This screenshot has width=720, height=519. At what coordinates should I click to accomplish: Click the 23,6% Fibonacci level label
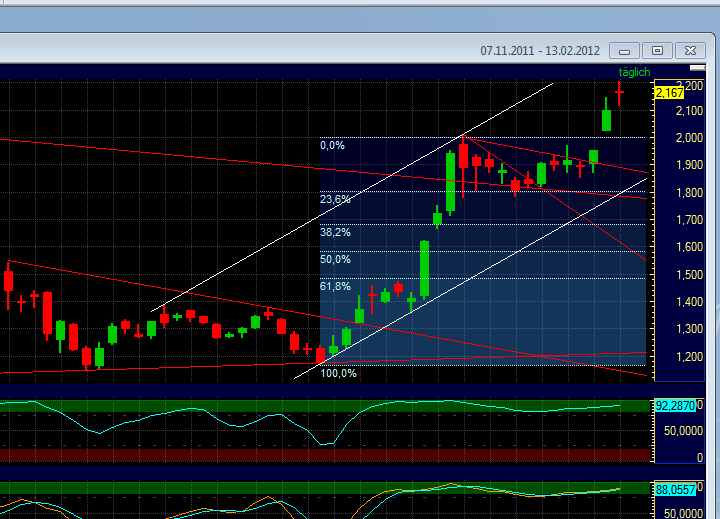[x=335, y=199]
